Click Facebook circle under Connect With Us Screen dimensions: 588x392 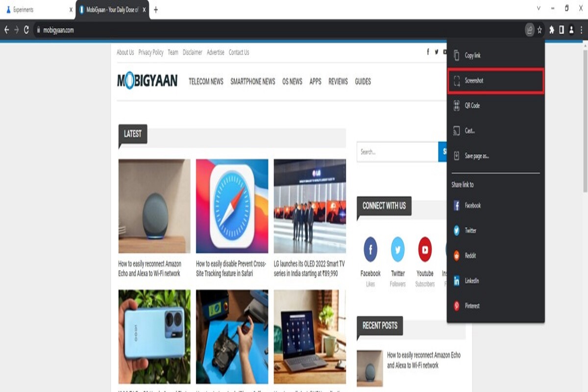click(x=370, y=249)
